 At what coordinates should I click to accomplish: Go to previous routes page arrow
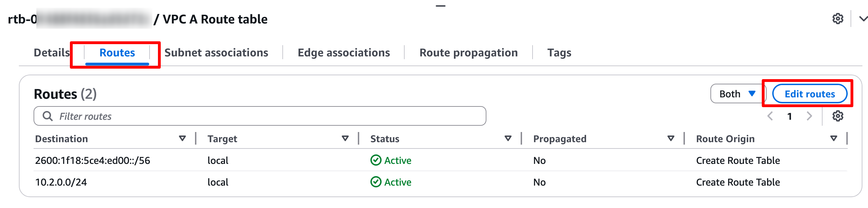[770, 116]
